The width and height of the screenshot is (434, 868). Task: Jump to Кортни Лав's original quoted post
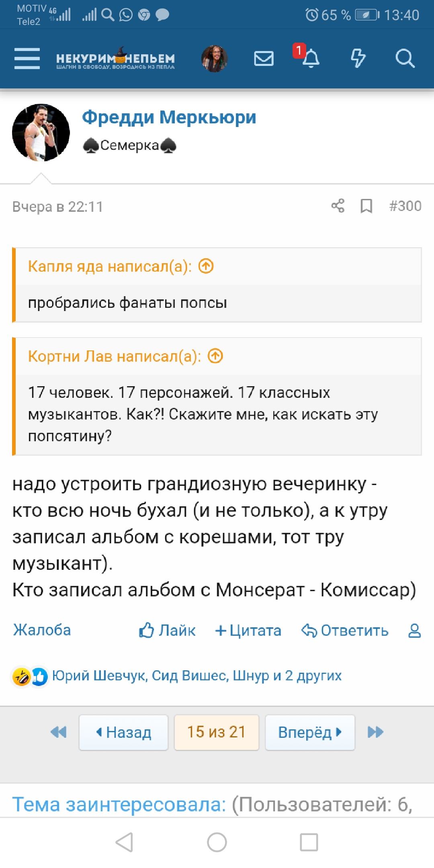click(215, 356)
